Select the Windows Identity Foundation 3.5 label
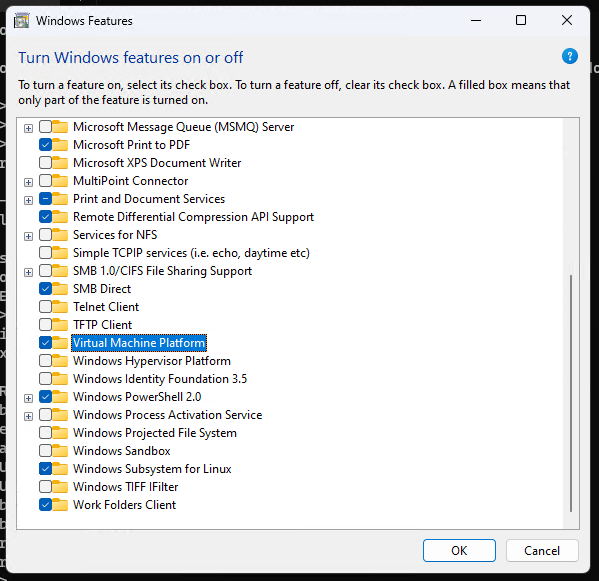The image size is (599, 581). [160, 379]
